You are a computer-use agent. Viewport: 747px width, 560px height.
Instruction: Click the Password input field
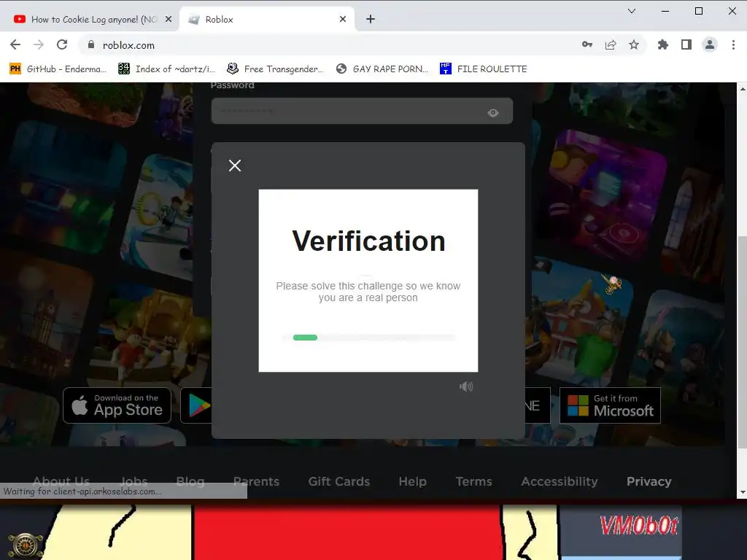362,111
